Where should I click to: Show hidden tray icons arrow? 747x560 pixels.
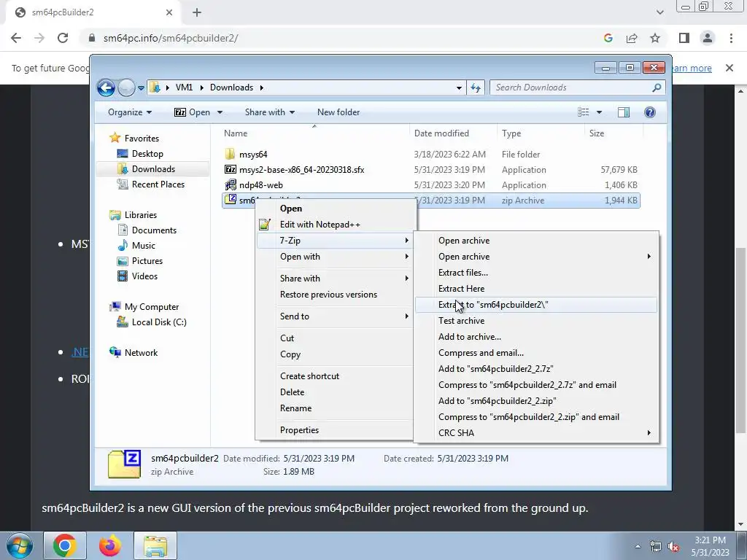(x=638, y=547)
